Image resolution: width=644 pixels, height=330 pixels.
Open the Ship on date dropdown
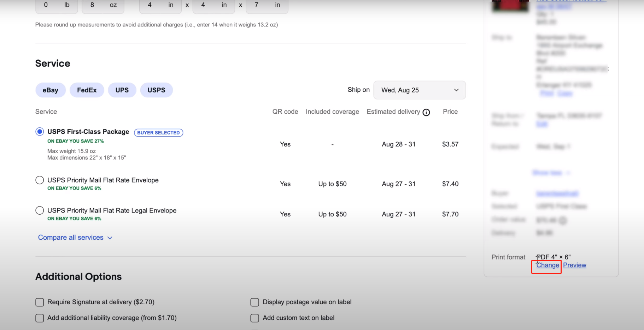420,90
